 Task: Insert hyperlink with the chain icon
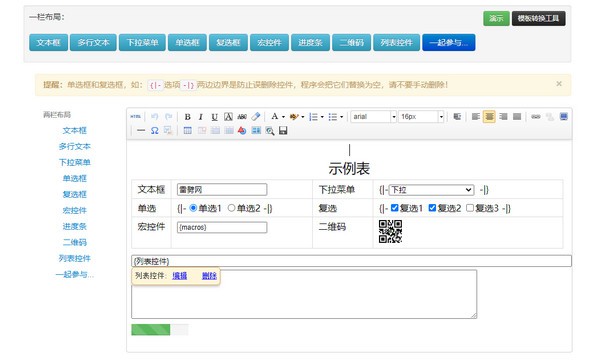pos(536,116)
